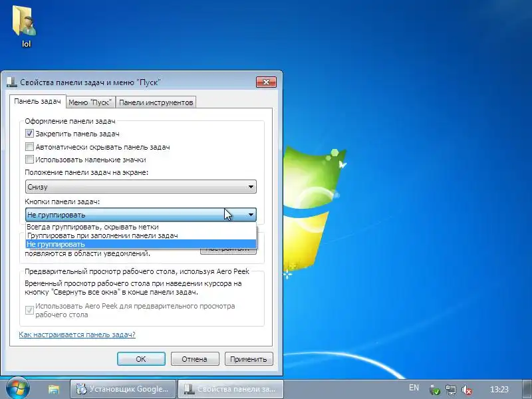Open the Windows Start menu orb
This screenshot has width=532, height=399.
pyautogui.click(x=17, y=388)
